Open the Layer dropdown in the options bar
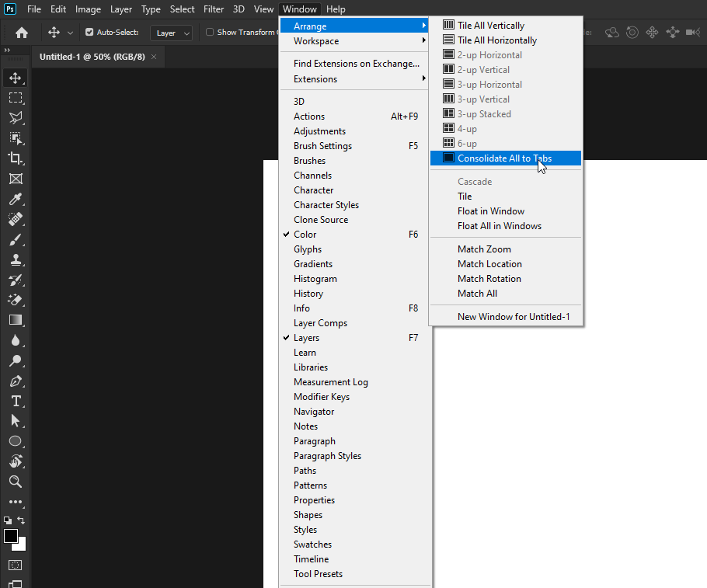The width and height of the screenshot is (707, 588). (169, 33)
